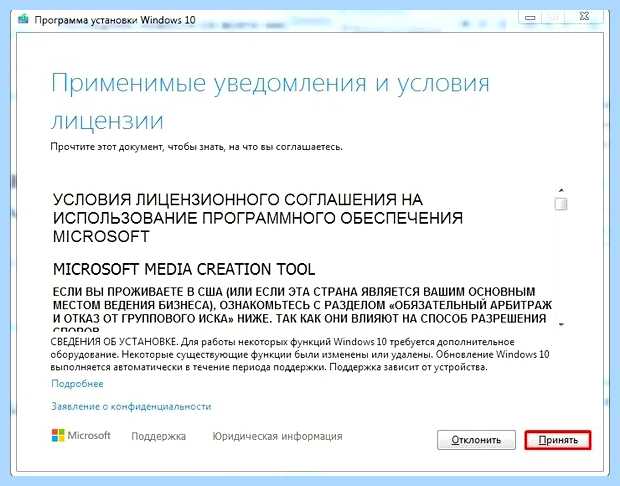Viewport: 620px width, 486px height.
Task: Close the Windows 10 setup window
Action: click(x=584, y=17)
